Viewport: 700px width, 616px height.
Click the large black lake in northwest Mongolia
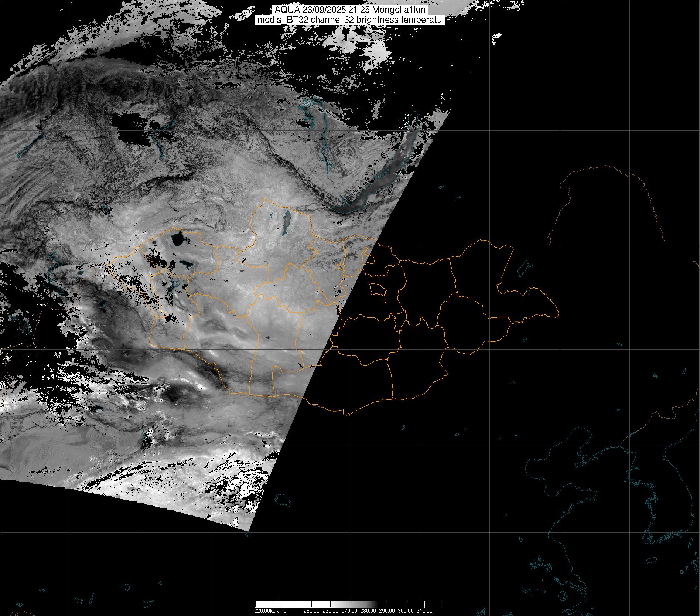[x=177, y=239]
